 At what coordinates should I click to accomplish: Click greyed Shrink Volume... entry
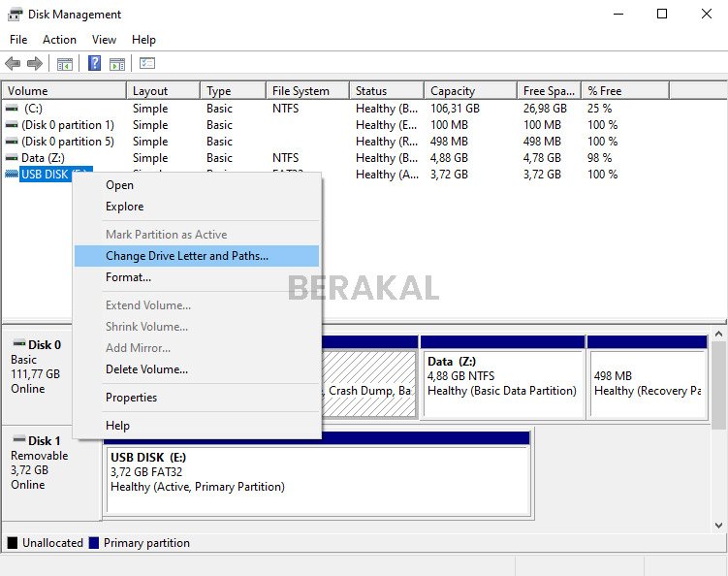[x=197, y=327]
